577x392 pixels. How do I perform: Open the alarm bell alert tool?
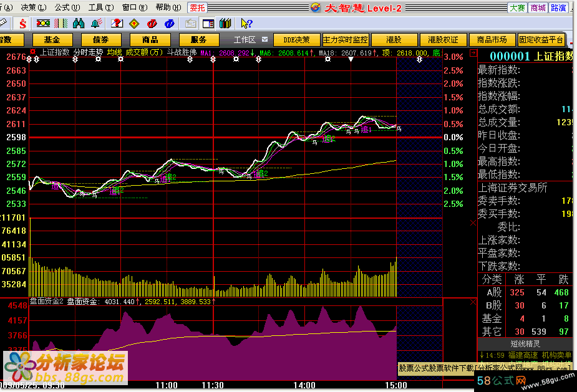(97, 24)
